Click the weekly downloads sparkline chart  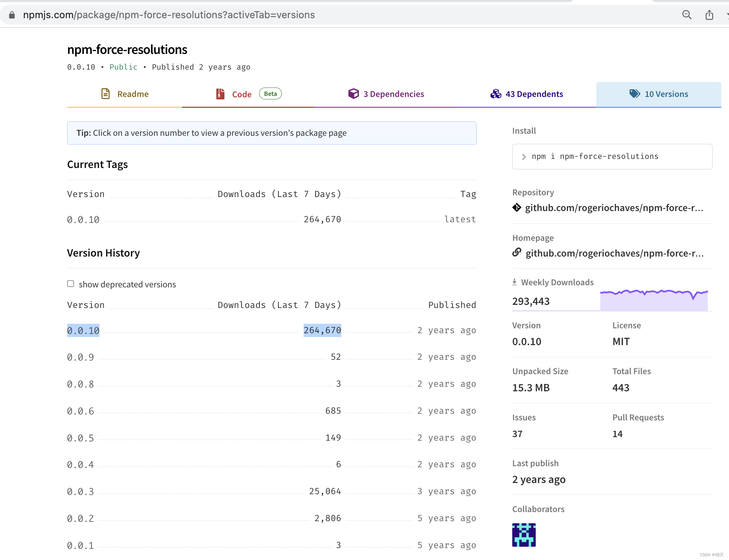tap(654, 300)
